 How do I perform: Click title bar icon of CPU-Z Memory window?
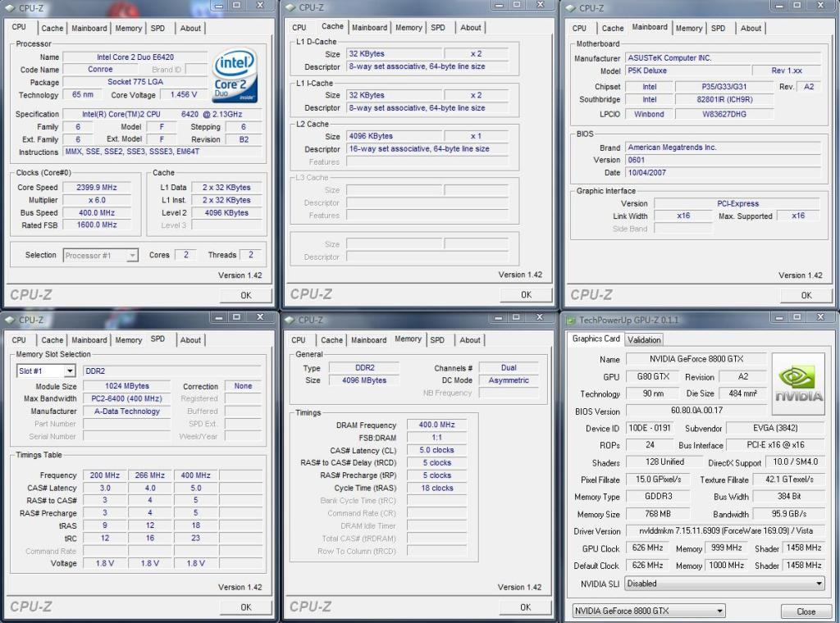point(290,320)
